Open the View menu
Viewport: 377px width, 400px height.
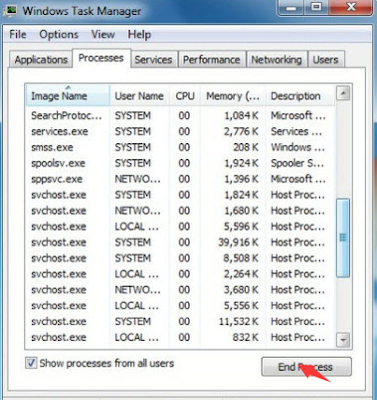[103, 34]
